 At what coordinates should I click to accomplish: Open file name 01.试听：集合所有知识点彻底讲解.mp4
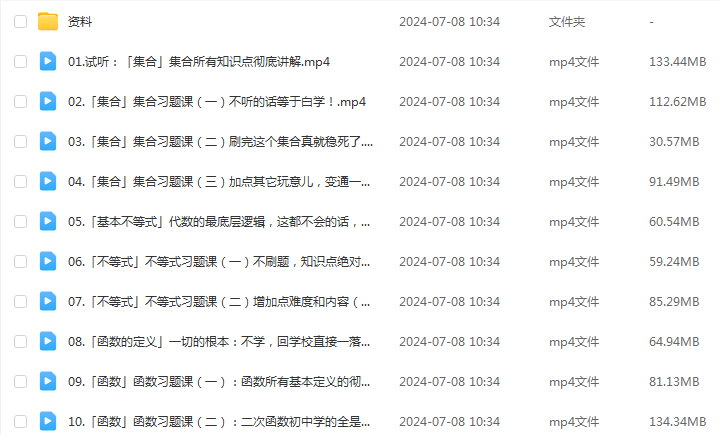[199, 62]
